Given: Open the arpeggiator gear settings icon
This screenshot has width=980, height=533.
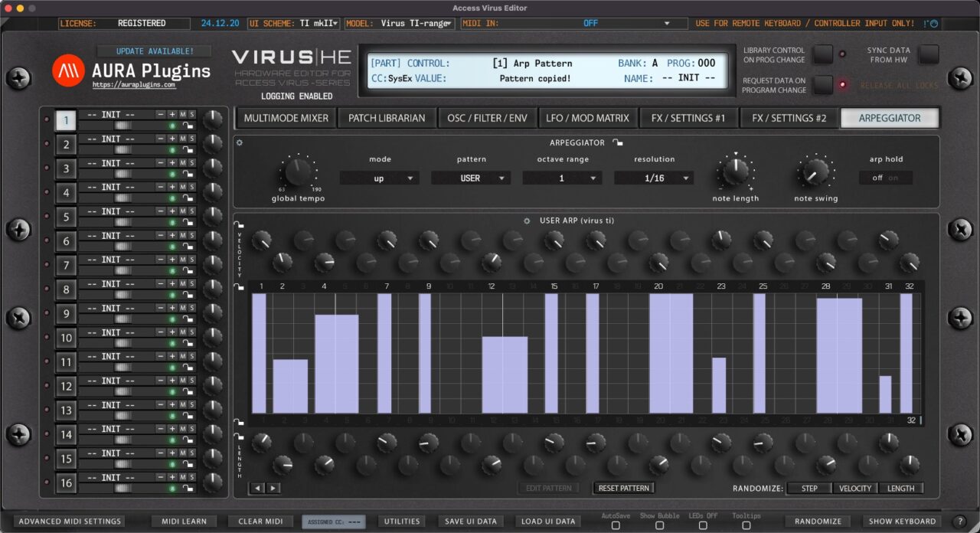Looking at the screenshot, I should tap(239, 142).
